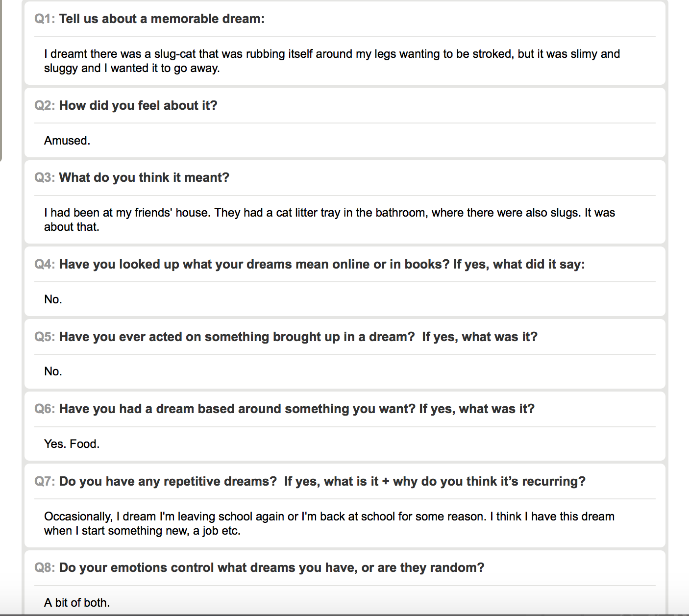This screenshot has height=616, width=689.
Task: Click the question about looking up dreams online
Action: 322,264
